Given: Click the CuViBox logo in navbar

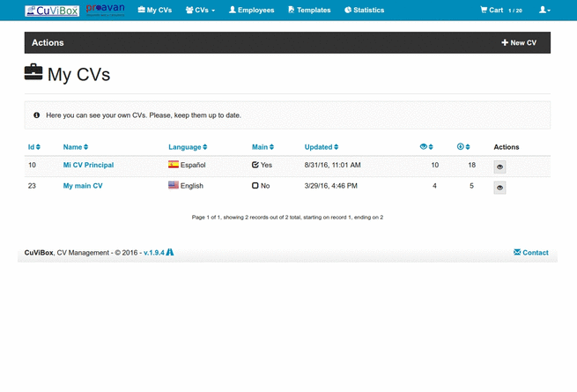Looking at the screenshot, I should (52, 11).
